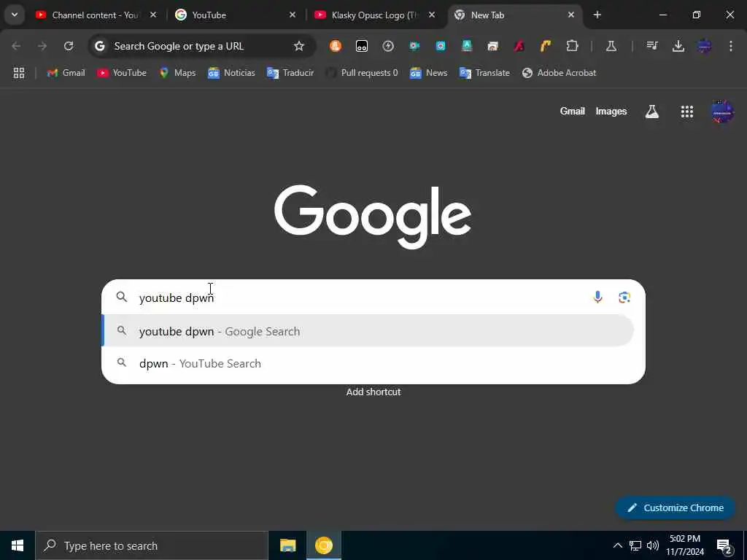This screenshot has height=560, width=747.
Task: Bookmark this tab with the star icon
Action: 298,46
